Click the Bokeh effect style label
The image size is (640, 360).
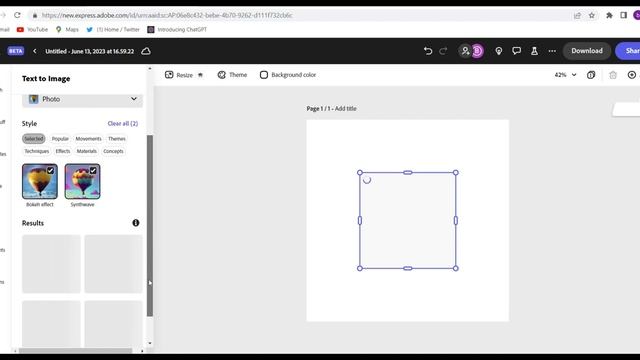click(x=40, y=204)
